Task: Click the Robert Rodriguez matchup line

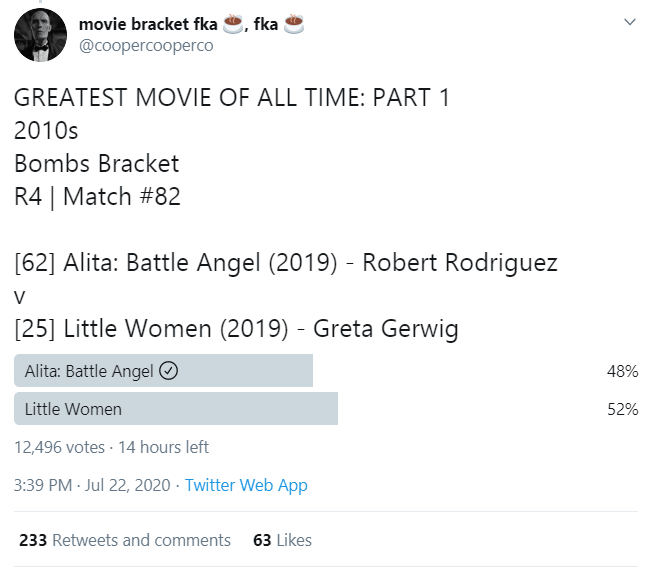Action: click(286, 263)
